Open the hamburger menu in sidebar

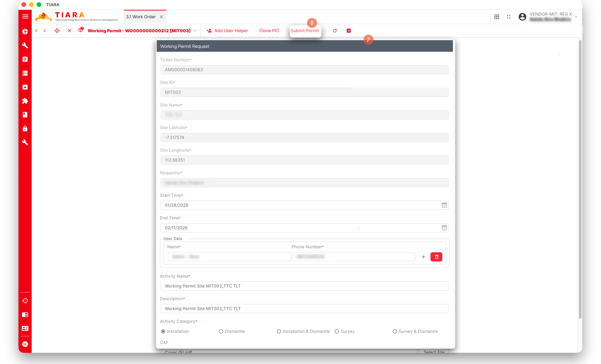click(25, 17)
